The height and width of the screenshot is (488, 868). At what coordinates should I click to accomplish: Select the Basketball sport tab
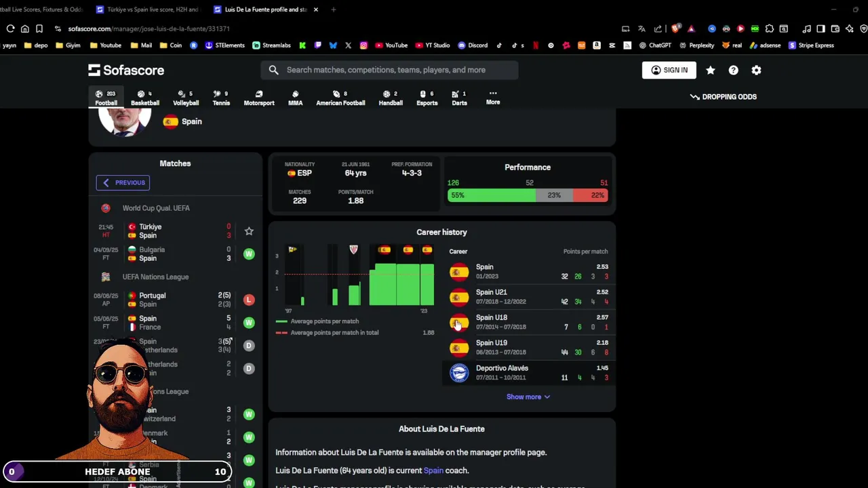click(x=145, y=98)
